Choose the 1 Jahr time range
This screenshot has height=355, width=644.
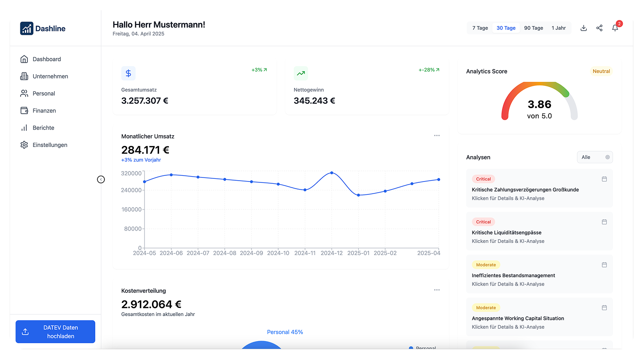coord(559,28)
